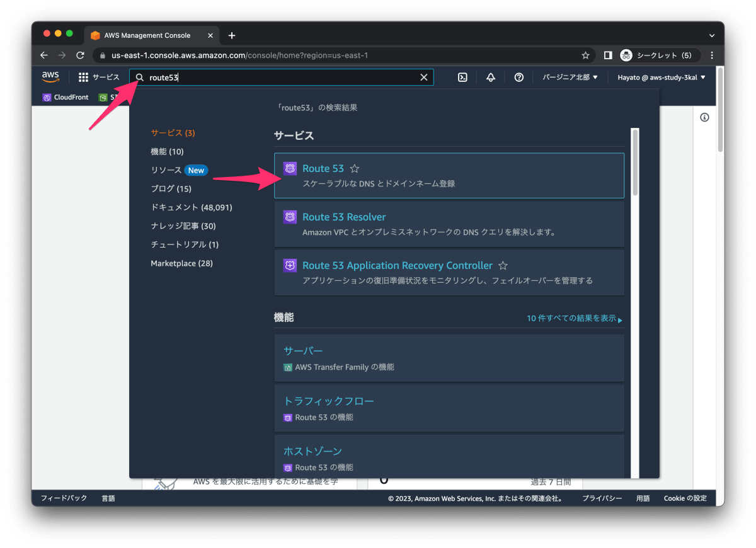The image size is (756, 548).
Task: Click the search field containing route53
Action: coord(282,77)
